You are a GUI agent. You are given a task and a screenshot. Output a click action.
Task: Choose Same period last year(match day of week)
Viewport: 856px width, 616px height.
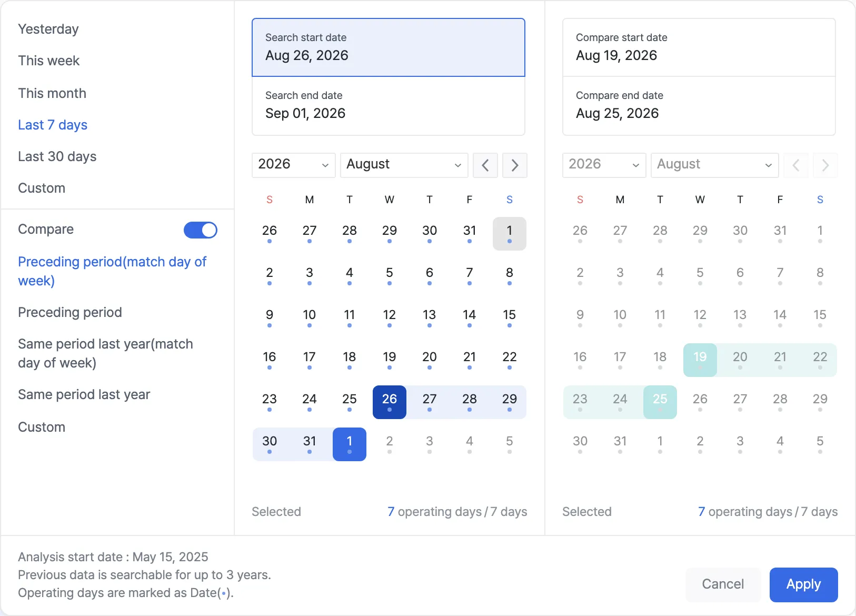[x=105, y=353]
